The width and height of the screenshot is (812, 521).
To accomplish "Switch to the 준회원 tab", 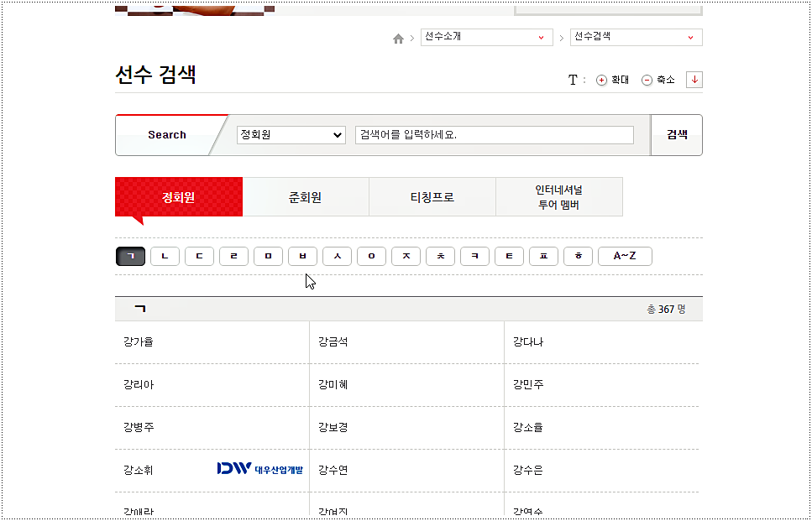I will (306, 197).
